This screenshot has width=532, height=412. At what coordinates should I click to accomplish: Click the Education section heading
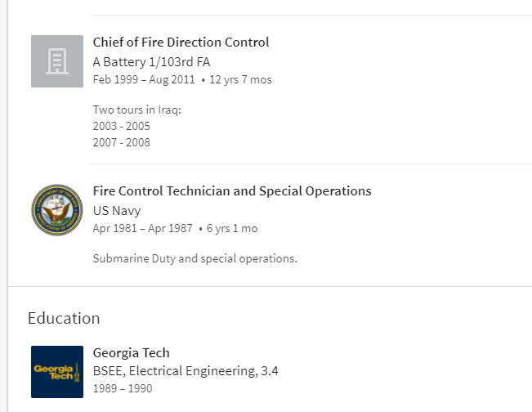click(x=64, y=318)
